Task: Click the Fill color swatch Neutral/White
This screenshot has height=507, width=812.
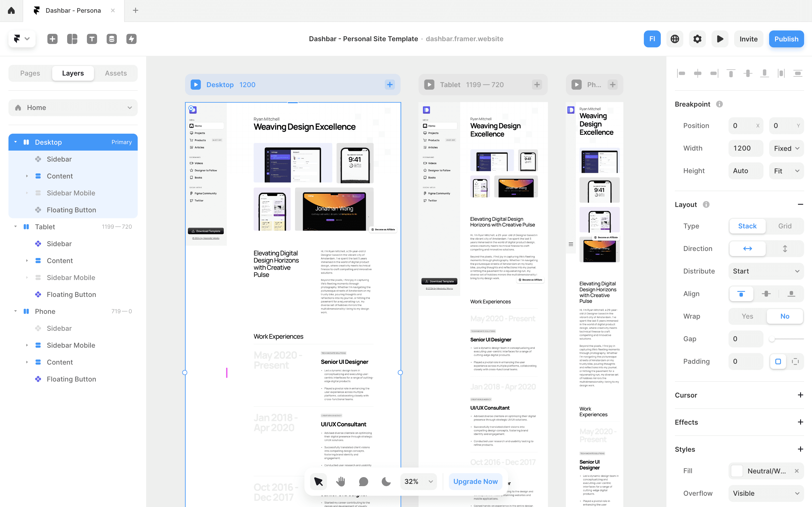Action: tap(737, 471)
